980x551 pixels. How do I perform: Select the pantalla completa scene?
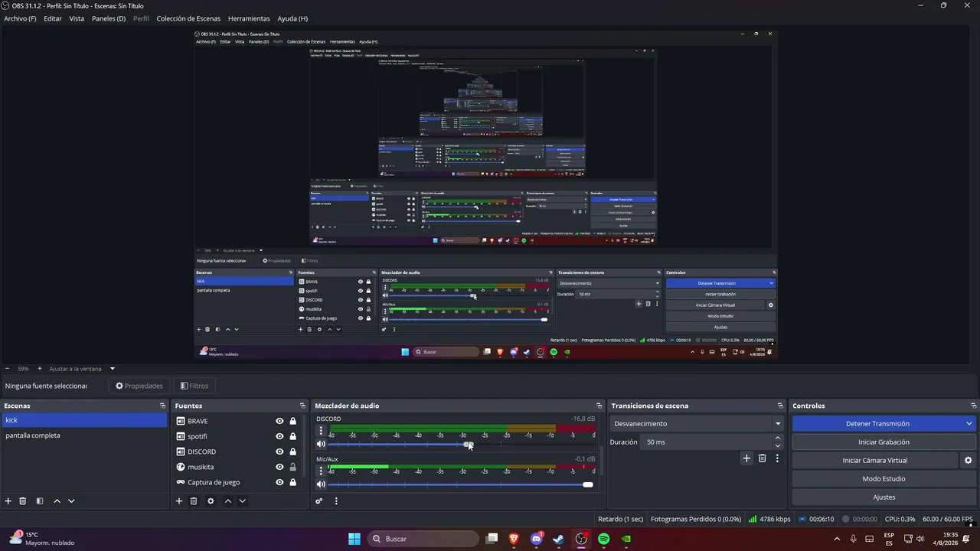tap(84, 435)
